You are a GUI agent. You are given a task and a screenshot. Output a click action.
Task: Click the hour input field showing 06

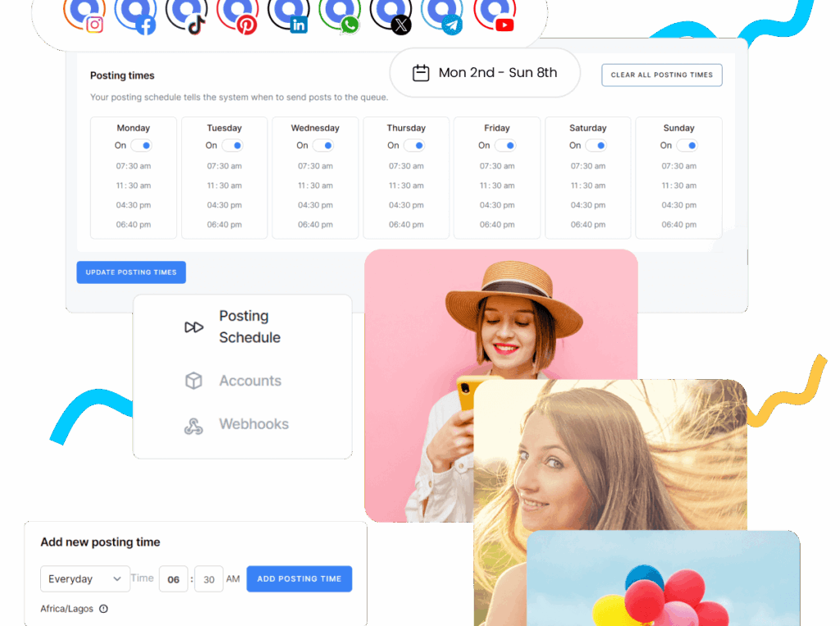[173, 579]
